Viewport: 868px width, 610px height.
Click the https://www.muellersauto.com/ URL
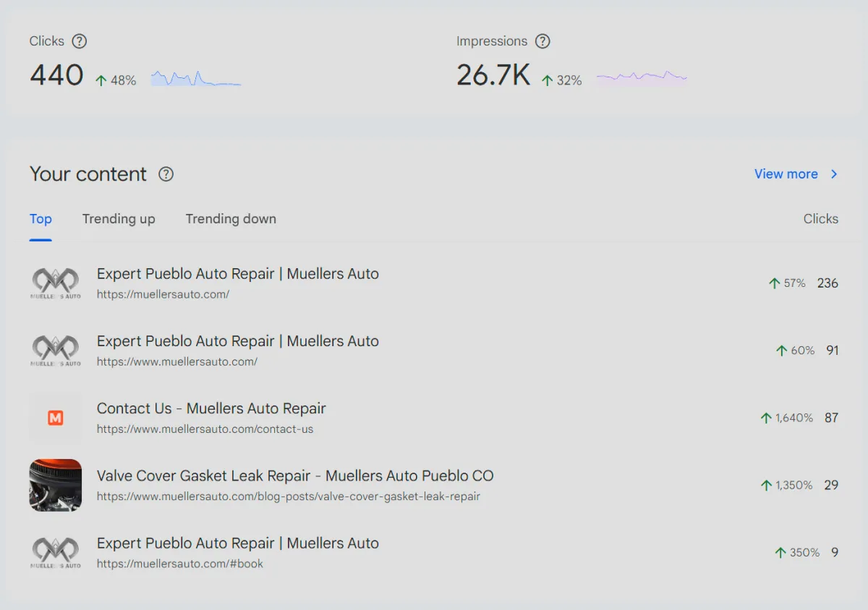[177, 361]
